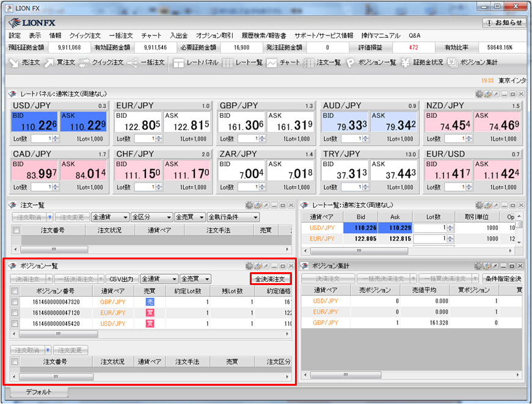Image resolution: width=532 pixels, height=404 pixels.
Task: Click the 買 buy badge on the EUR/JPY position
Action: pyautogui.click(x=150, y=312)
